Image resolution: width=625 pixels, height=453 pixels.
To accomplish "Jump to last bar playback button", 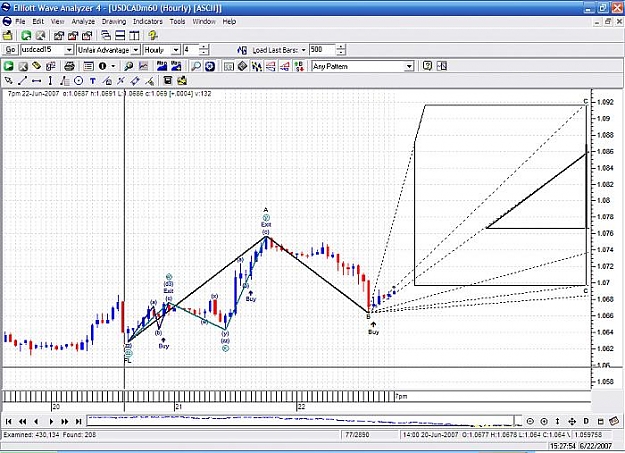I will [x=79, y=421].
